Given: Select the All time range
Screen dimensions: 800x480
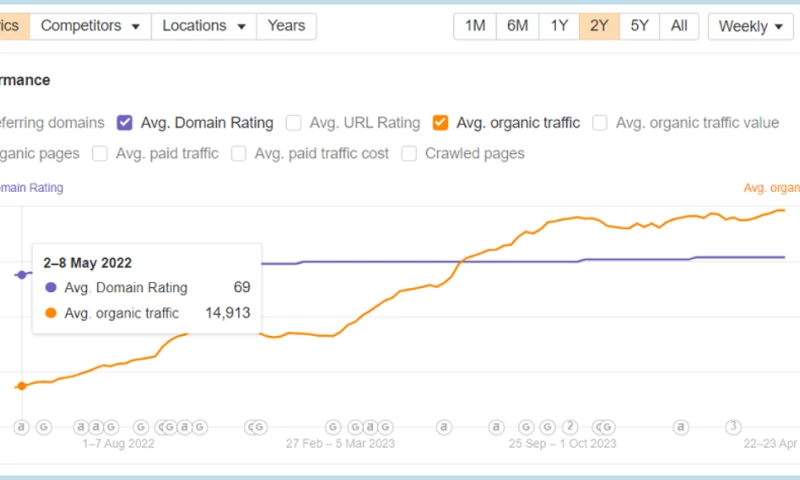Looking at the screenshot, I should [679, 26].
